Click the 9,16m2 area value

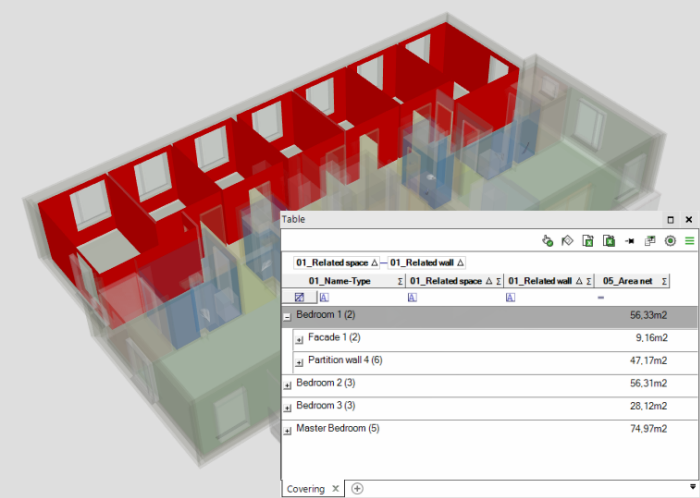651,338
